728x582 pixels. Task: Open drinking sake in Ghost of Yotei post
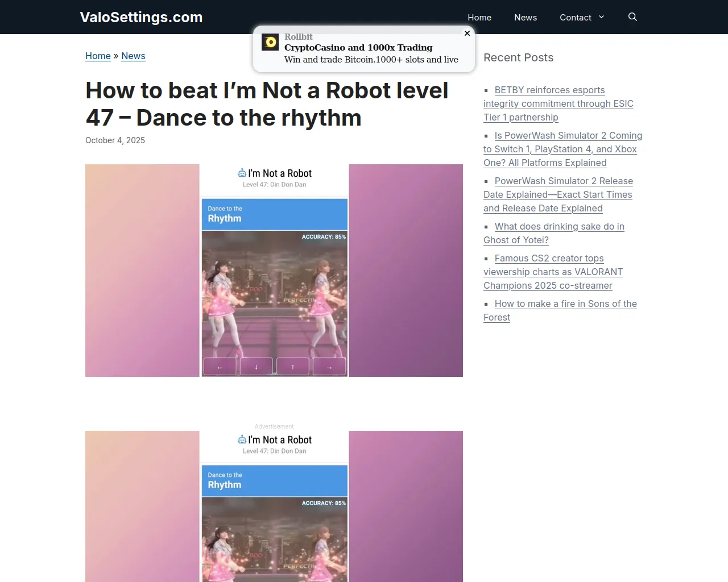click(x=553, y=233)
